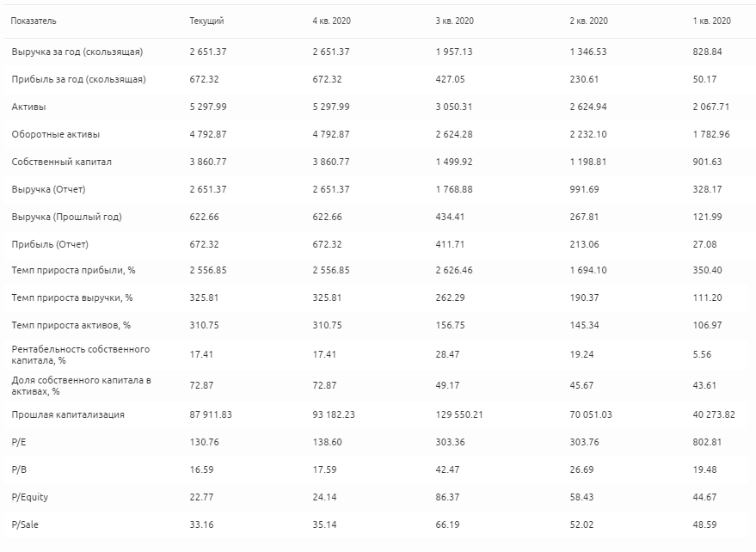Viewport: 756px width, 552px height.
Task: Click the '1 кв. 2020' column header
Action: pyautogui.click(x=711, y=21)
